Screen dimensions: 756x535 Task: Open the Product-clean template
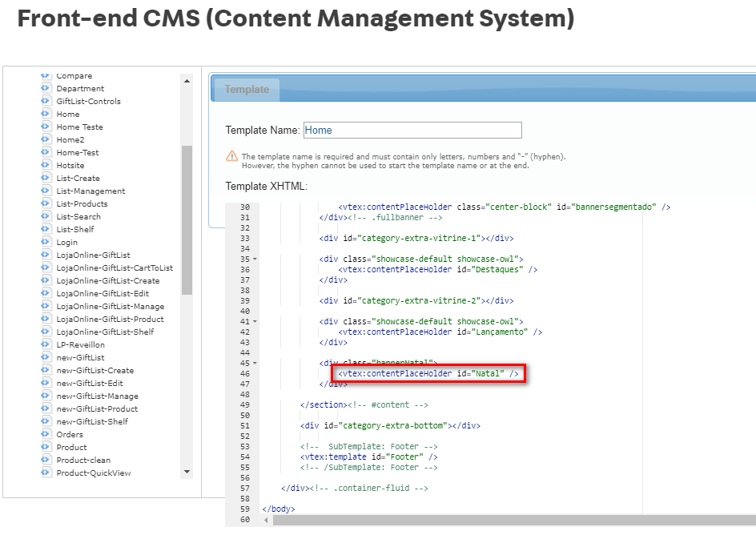point(83,460)
